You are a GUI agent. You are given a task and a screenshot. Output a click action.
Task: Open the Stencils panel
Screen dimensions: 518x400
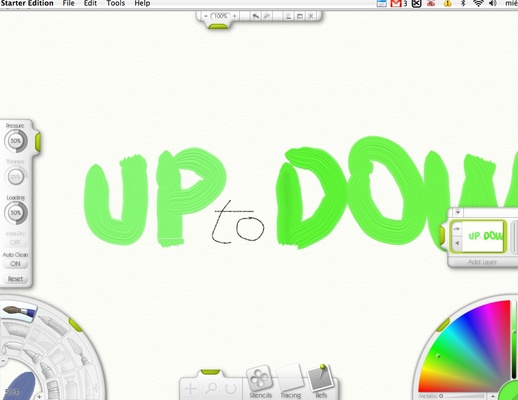(260, 382)
